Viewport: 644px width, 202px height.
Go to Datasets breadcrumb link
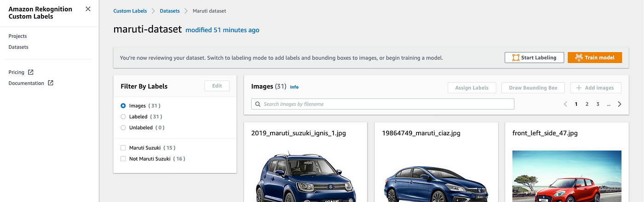170,11
